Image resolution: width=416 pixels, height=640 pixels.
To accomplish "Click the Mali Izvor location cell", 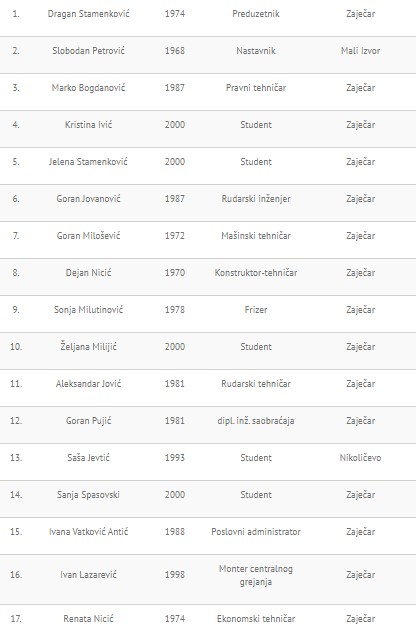I will [360, 51].
